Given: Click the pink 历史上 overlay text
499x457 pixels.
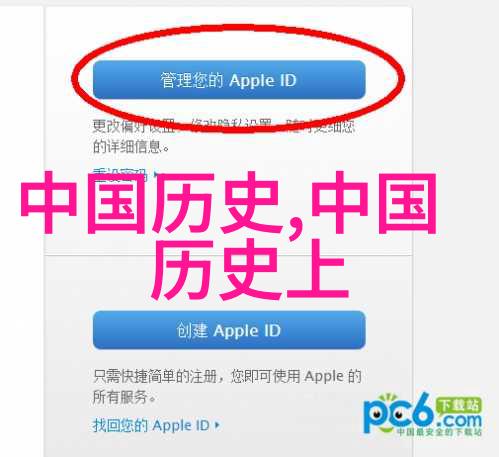Looking at the screenshot, I should [x=250, y=269].
